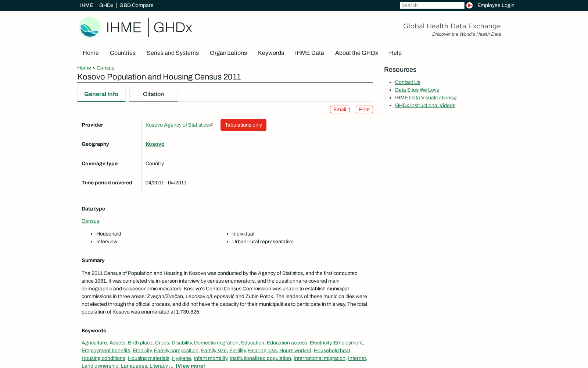This screenshot has height=368, width=588.
Task: Focus the Search input field
Action: [x=432, y=5]
